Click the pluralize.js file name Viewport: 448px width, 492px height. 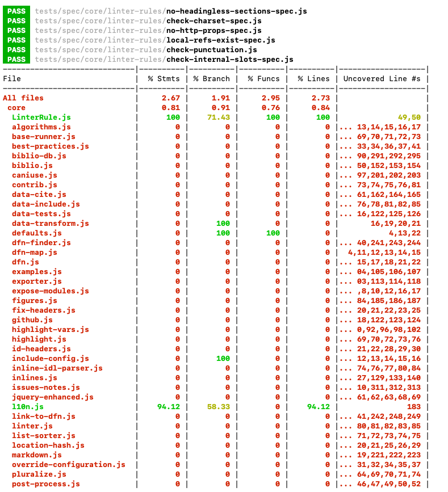39,474
